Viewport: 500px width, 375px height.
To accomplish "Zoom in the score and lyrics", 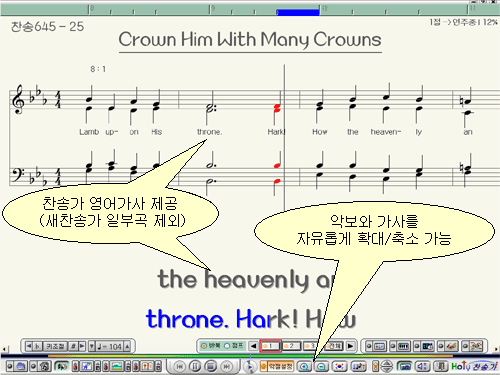I will pyautogui.click(x=304, y=367).
